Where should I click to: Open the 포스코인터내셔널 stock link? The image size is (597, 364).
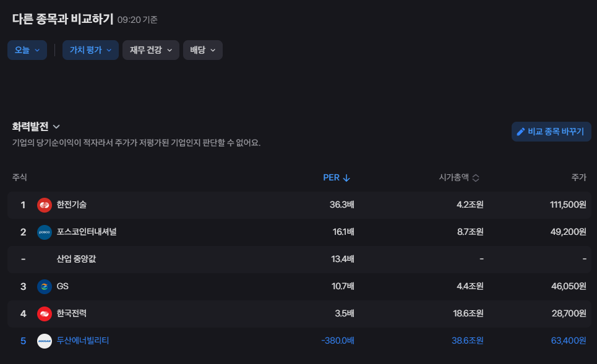[x=87, y=232]
